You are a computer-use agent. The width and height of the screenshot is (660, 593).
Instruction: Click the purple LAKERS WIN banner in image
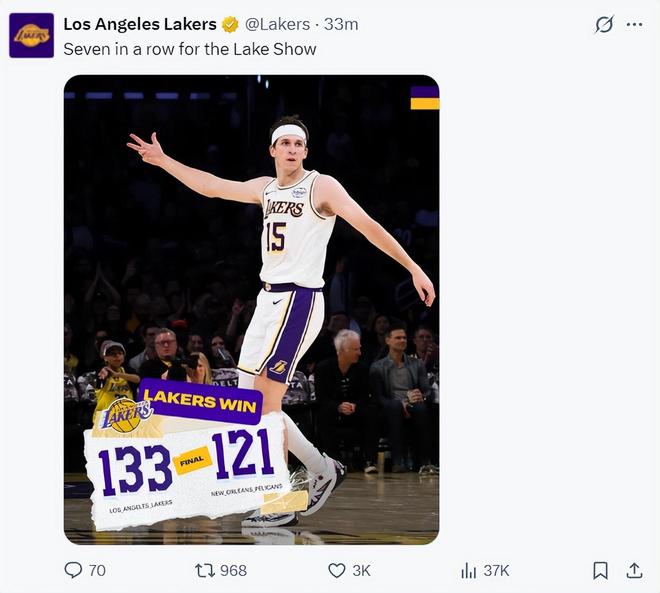tap(200, 401)
